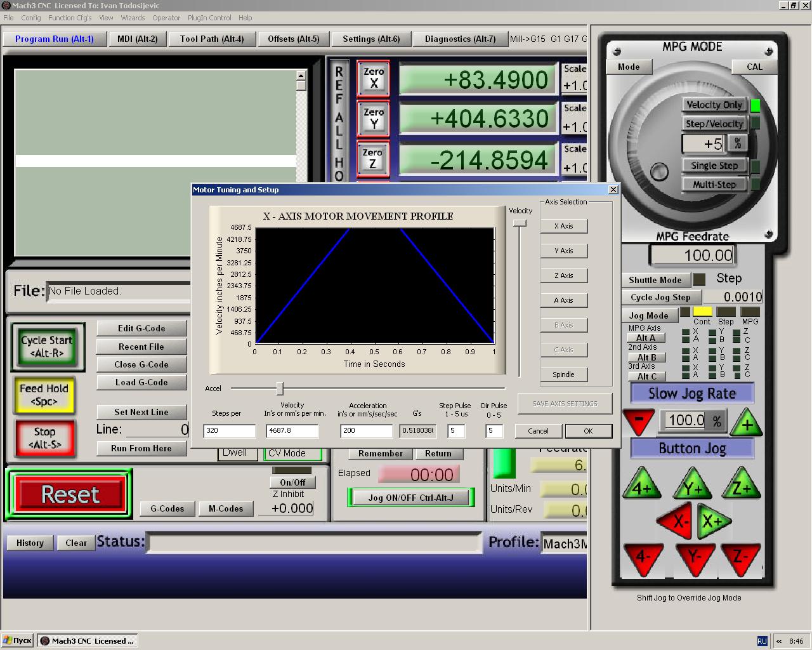The width and height of the screenshot is (812, 650).
Task: Click the Steps per input field
Action: click(x=229, y=431)
